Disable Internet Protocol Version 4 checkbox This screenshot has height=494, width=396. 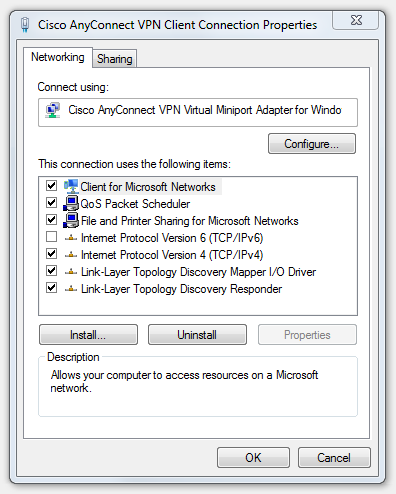click(x=51, y=254)
